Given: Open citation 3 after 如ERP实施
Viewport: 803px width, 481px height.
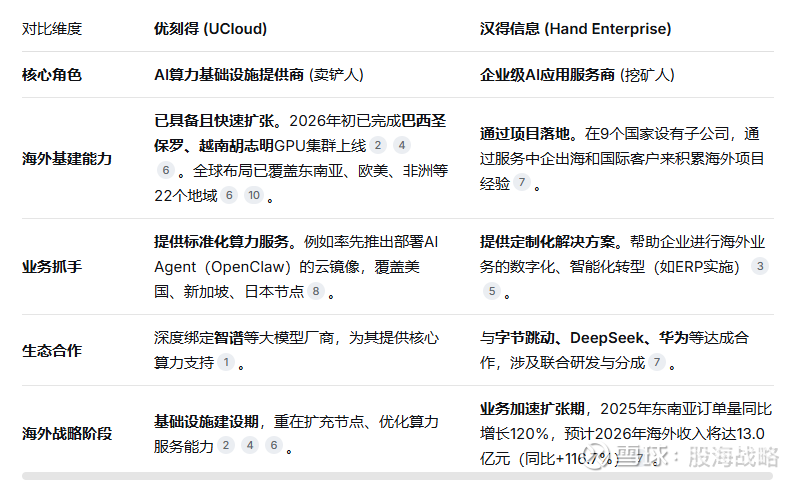Looking at the screenshot, I should point(760,266).
